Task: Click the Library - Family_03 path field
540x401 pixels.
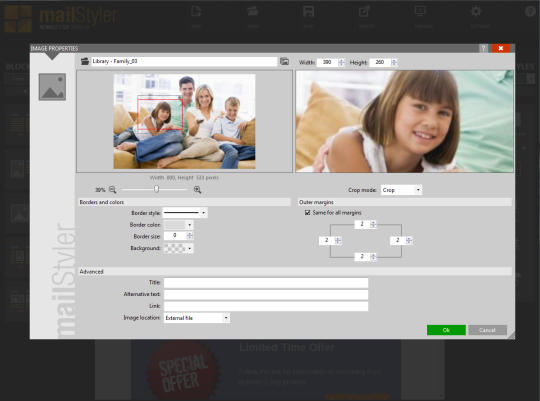Action: tap(184, 61)
